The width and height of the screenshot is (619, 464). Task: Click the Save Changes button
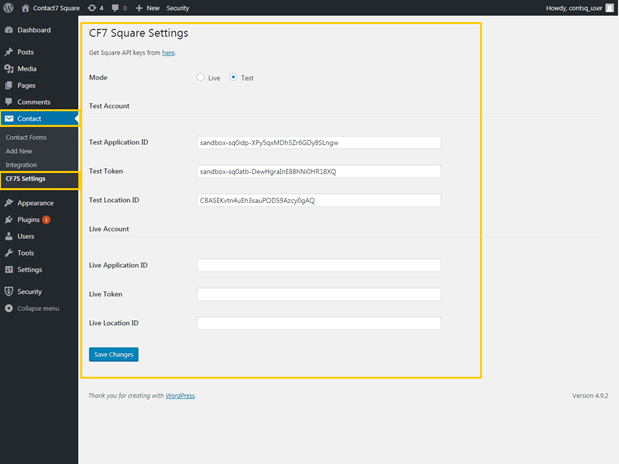(114, 355)
